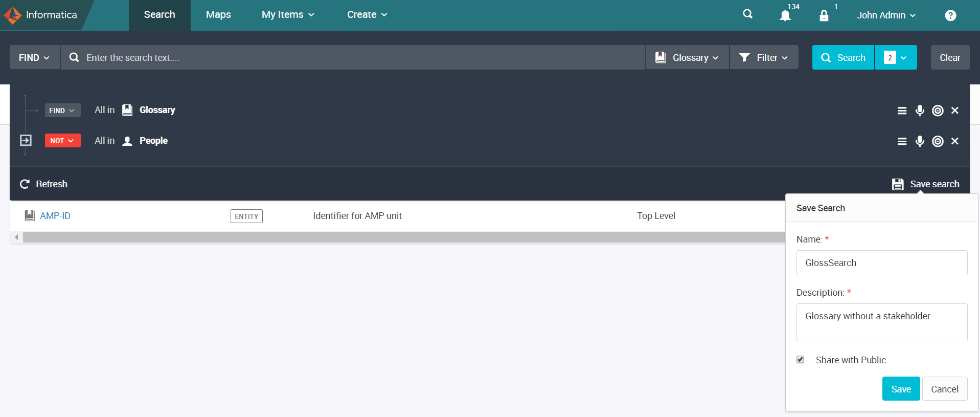Click the cyan Search button
The width and height of the screenshot is (980, 417).
tap(844, 57)
